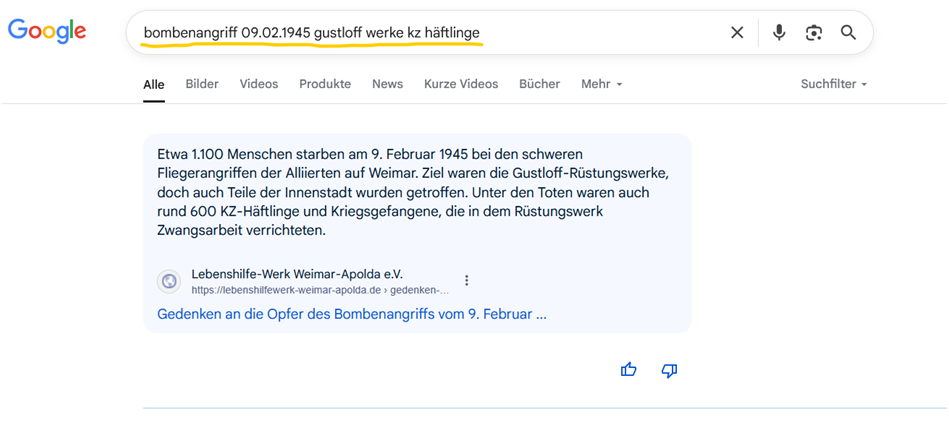Switch to the Videos tab
This screenshot has height=430, width=949.
[x=259, y=84]
